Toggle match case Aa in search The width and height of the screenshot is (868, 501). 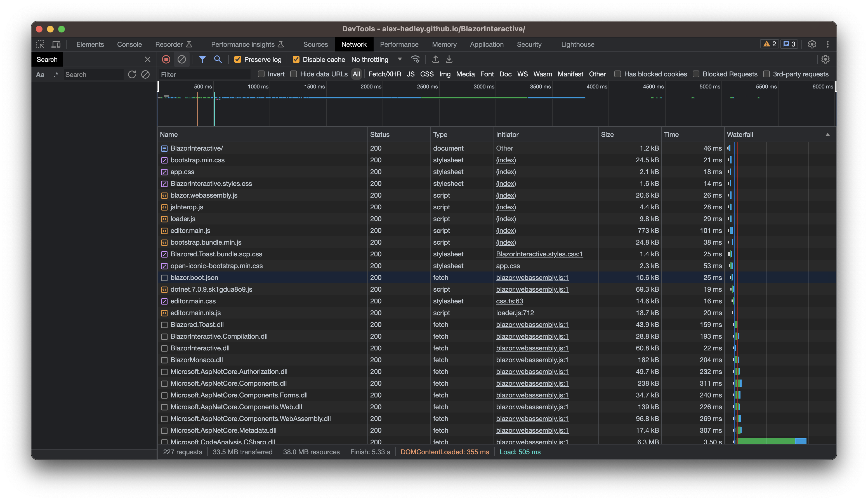(x=40, y=75)
